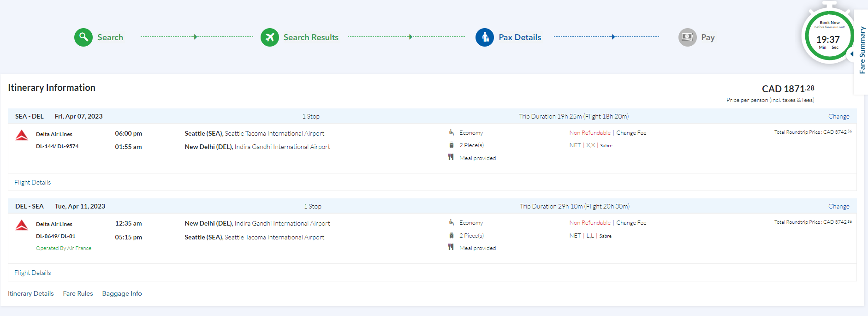868x316 pixels.
Task: Click the blue Pax Details traveler icon
Action: pyautogui.click(x=485, y=37)
